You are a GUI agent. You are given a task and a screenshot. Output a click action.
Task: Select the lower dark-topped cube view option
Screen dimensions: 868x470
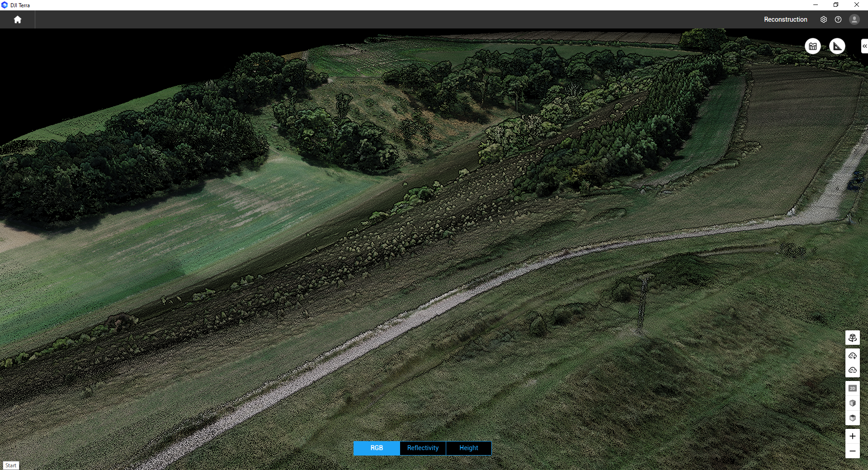point(852,418)
